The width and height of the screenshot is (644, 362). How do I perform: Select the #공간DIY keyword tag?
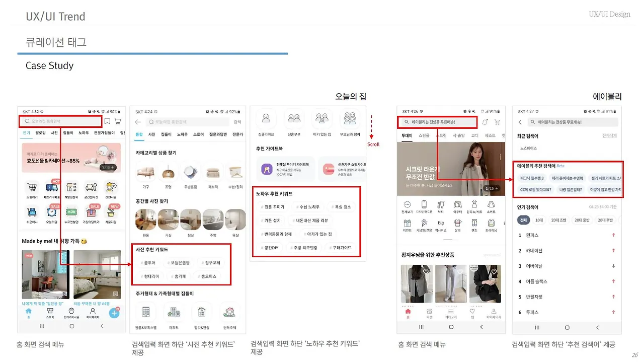(270, 248)
